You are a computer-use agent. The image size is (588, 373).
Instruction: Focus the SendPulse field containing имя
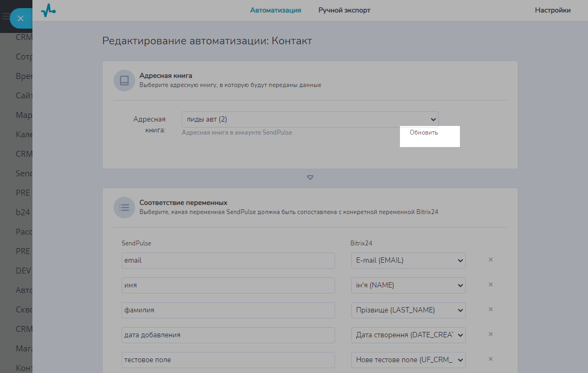[x=228, y=285]
